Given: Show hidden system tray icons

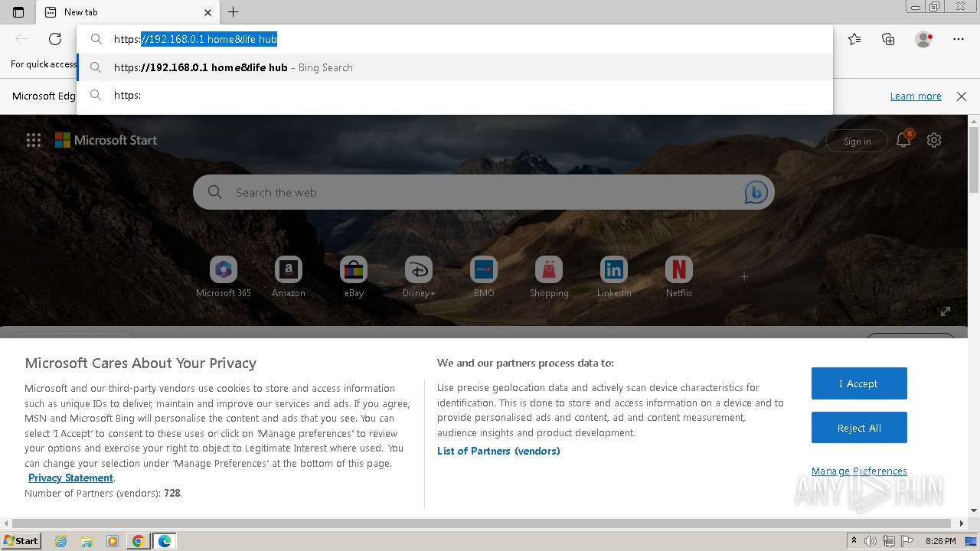Looking at the screenshot, I should click(x=854, y=541).
